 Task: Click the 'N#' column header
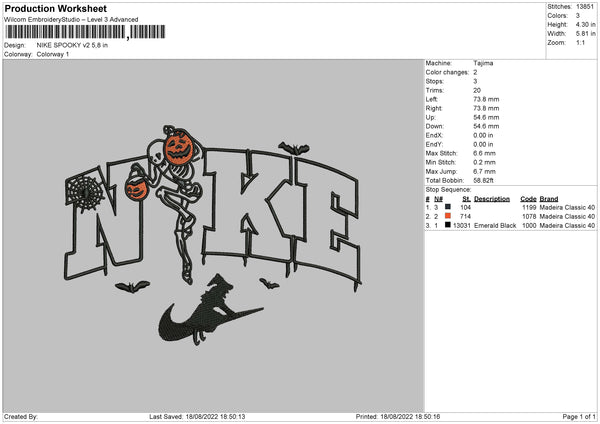pyautogui.click(x=439, y=199)
